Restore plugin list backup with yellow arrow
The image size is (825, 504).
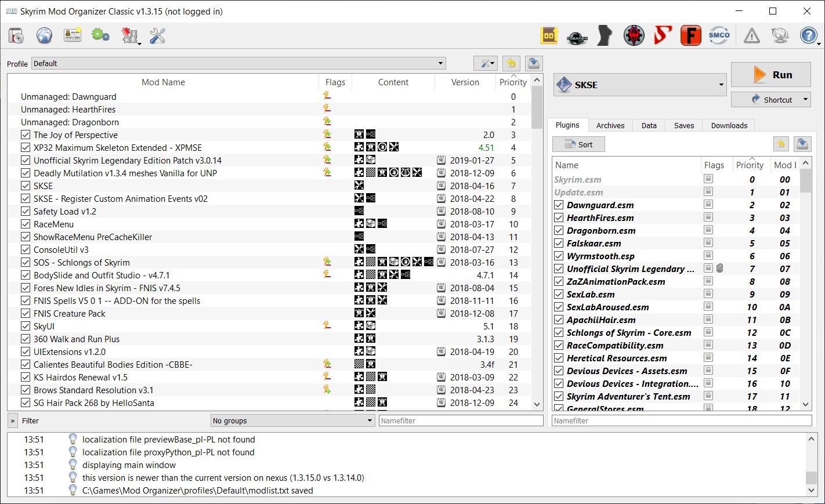[781, 144]
